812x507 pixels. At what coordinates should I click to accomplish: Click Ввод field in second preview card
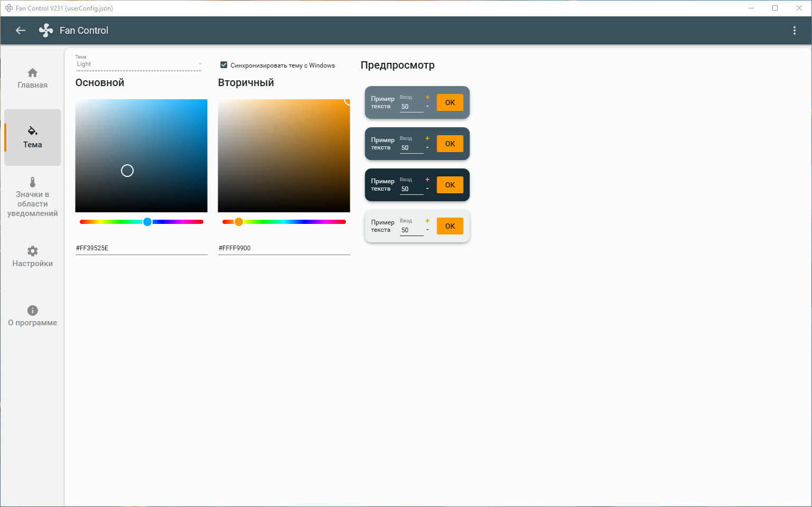412,145
